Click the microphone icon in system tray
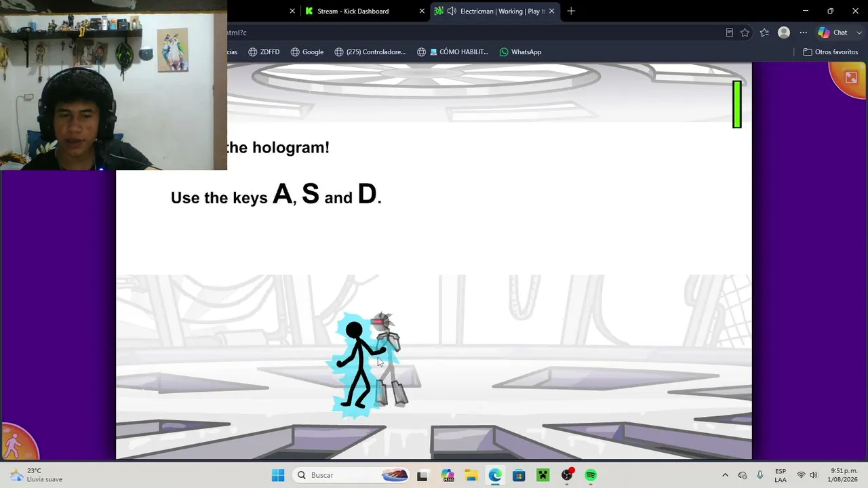This screenshot has width=868, height=488. point(759,475)
